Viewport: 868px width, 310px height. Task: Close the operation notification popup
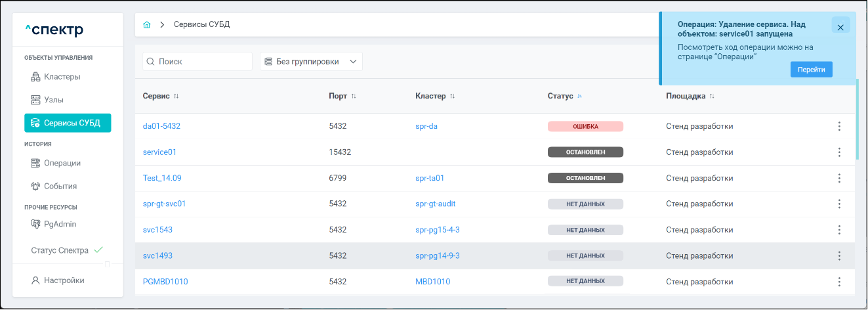point(840,28)
